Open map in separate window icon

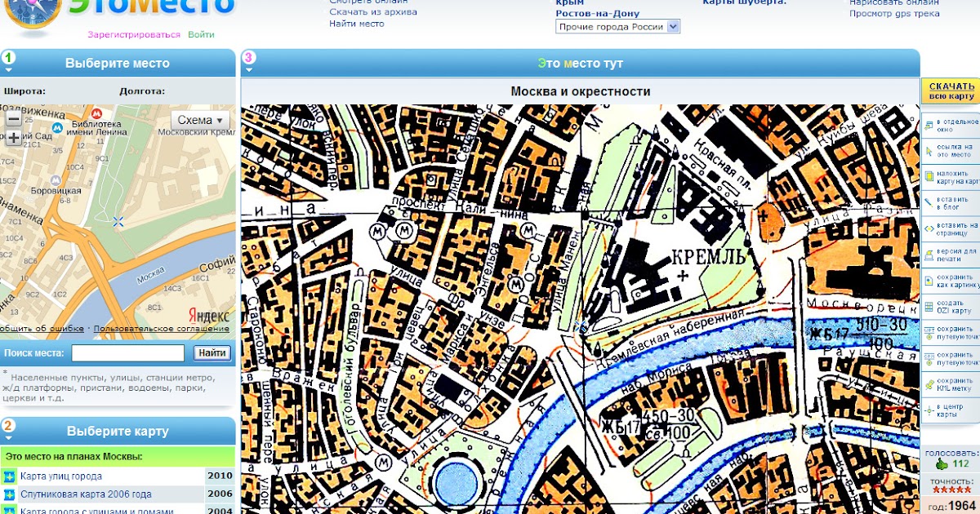point(929,126)
